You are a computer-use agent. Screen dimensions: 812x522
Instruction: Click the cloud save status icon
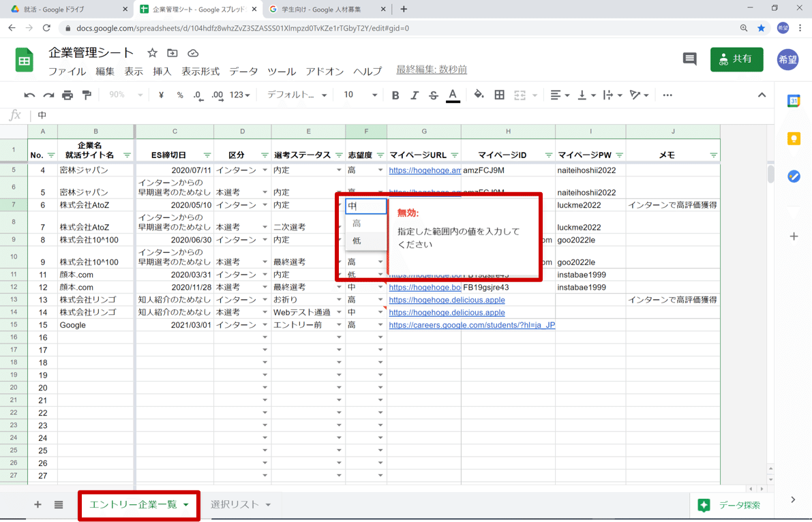point(193,53)
